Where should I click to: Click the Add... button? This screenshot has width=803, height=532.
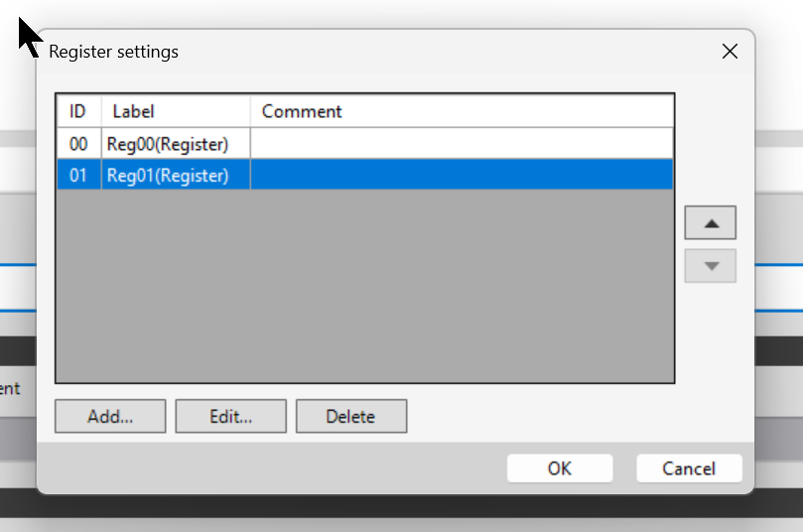coord(110,416)
